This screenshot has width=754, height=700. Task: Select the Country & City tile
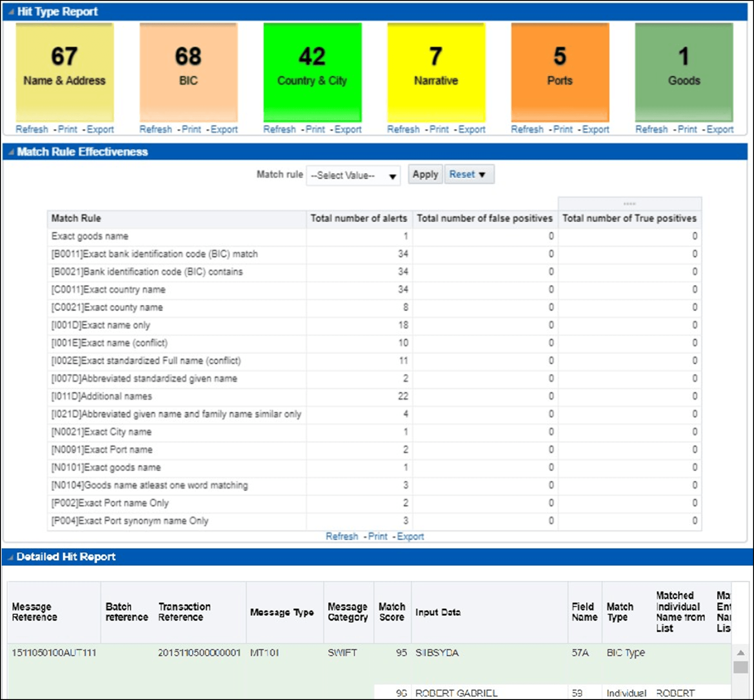312,74
